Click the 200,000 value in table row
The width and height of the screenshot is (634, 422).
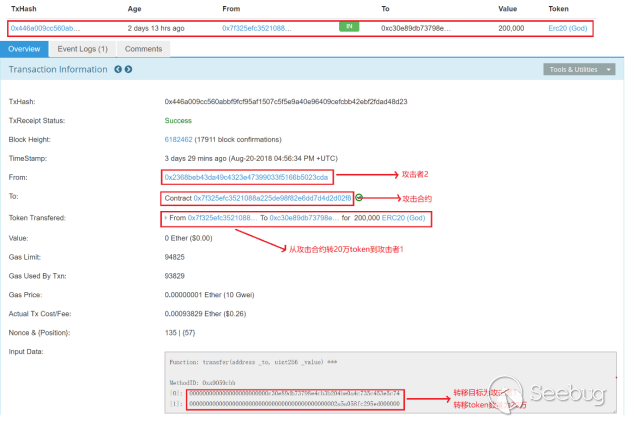pyautogui.click(x=511, y=28)
